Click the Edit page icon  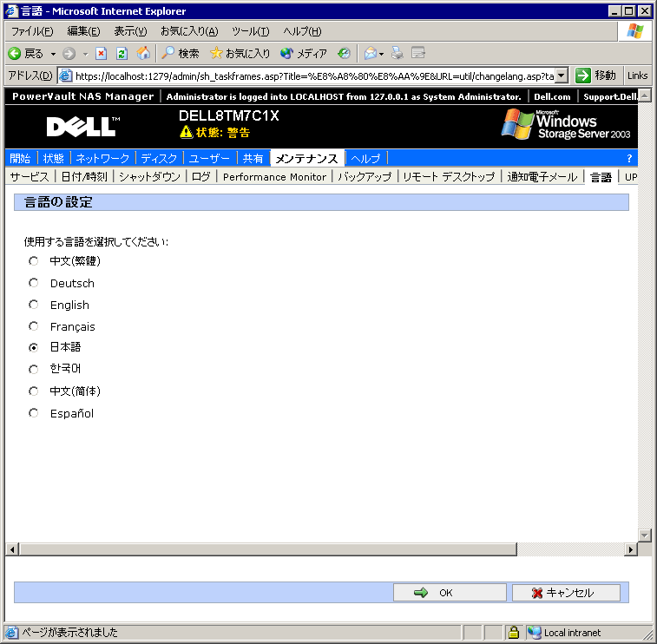point(417,53)
